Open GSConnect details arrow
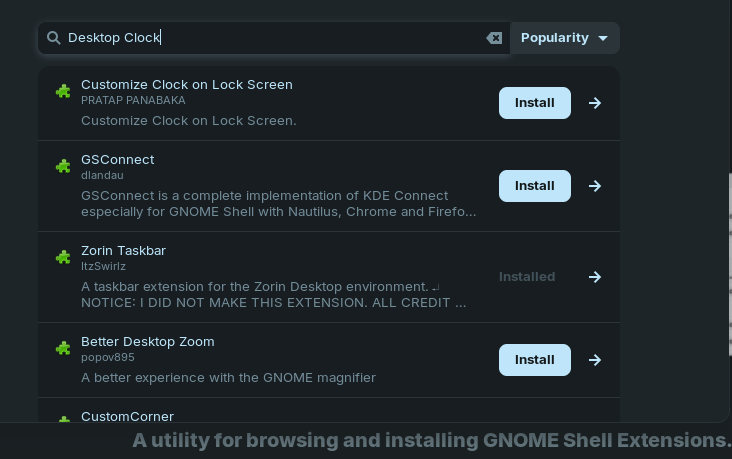Image resolution: width=732 pixels, height=459 pixels. (x=595, y=186)
